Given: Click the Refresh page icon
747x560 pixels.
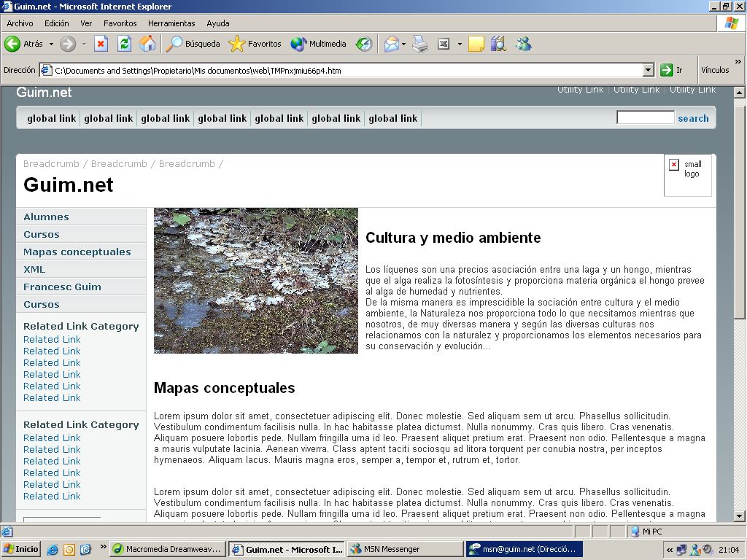Looking at the screenshot, I should pyautogui.click(x=124, y=44).
